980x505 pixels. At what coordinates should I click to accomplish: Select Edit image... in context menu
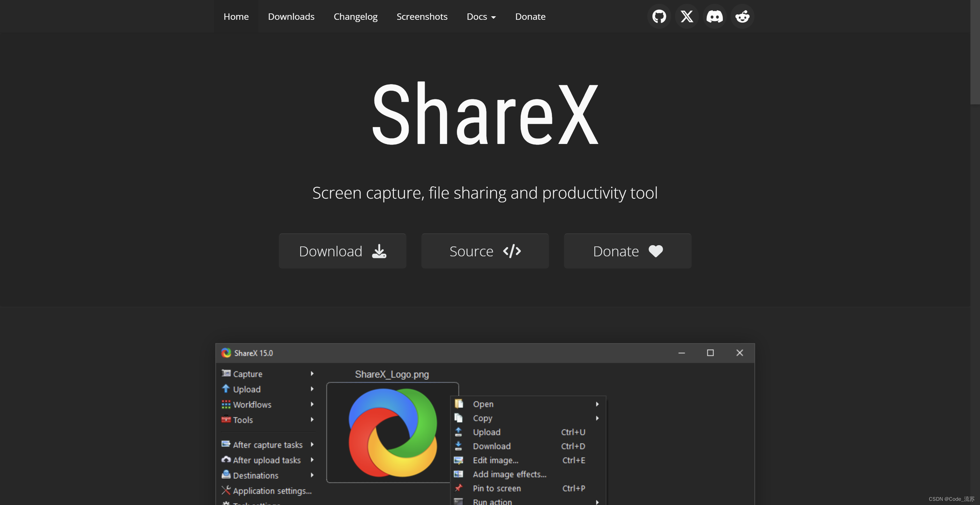[528, 460]
